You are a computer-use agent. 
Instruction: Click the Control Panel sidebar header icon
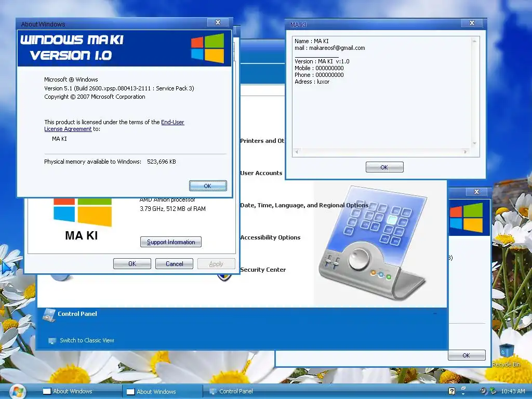(49, 315)
